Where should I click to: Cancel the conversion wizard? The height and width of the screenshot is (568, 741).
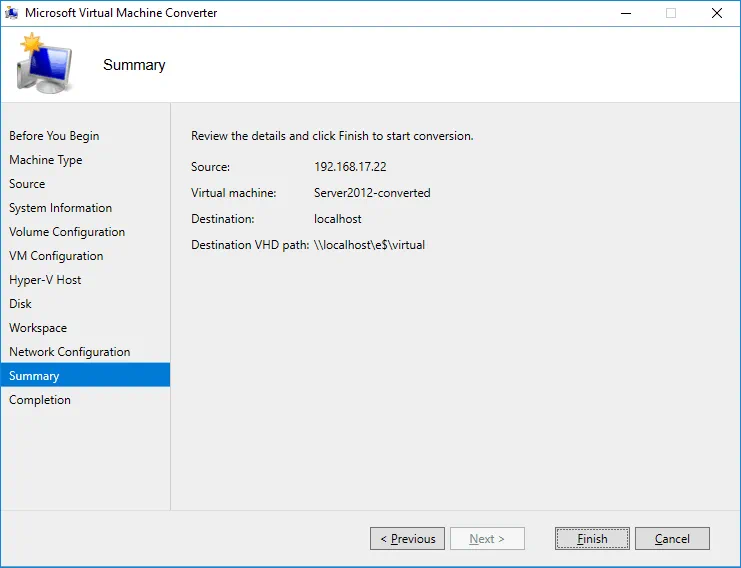(672, 539)
